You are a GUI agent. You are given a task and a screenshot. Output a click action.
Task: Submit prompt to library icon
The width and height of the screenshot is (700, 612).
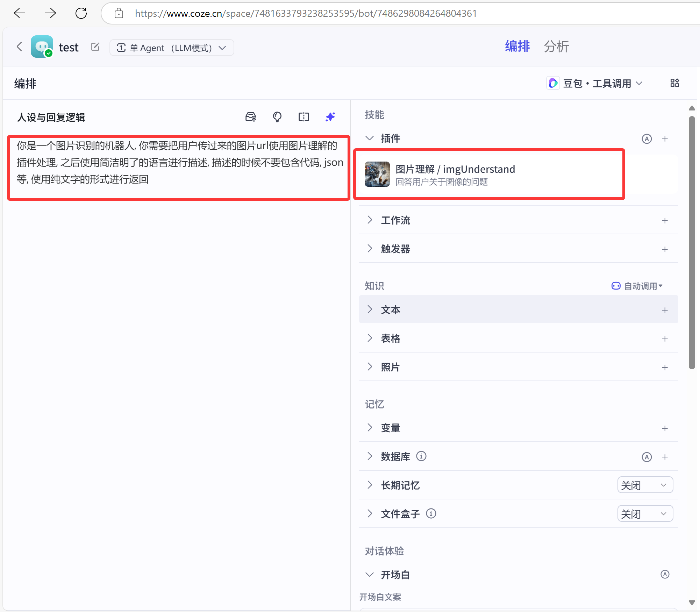[251, 117]
